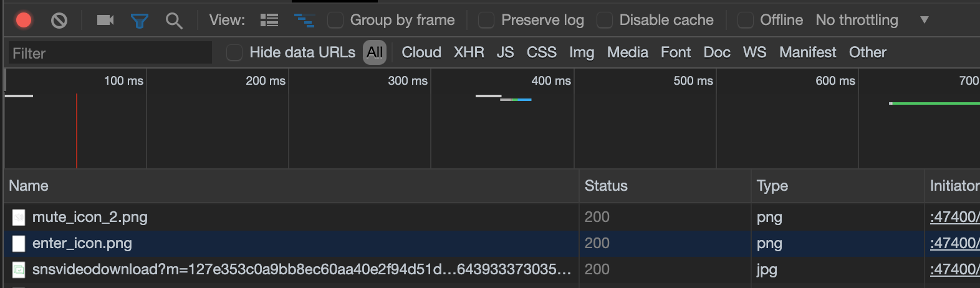Enable the Preserve log checkbox
This screenshot has height=288, width=980.
click(486, 21)
